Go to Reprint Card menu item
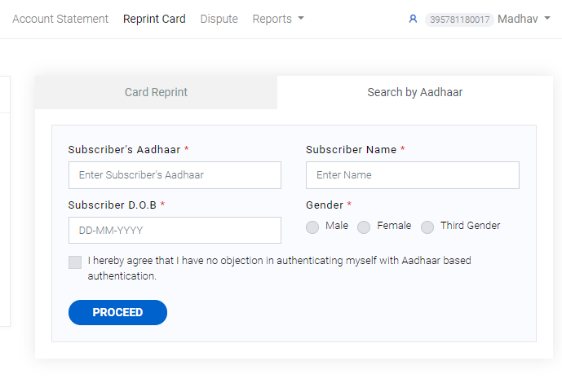Image resolution: width=562 pixels, height=392 pixels. [x=154, y=19]
